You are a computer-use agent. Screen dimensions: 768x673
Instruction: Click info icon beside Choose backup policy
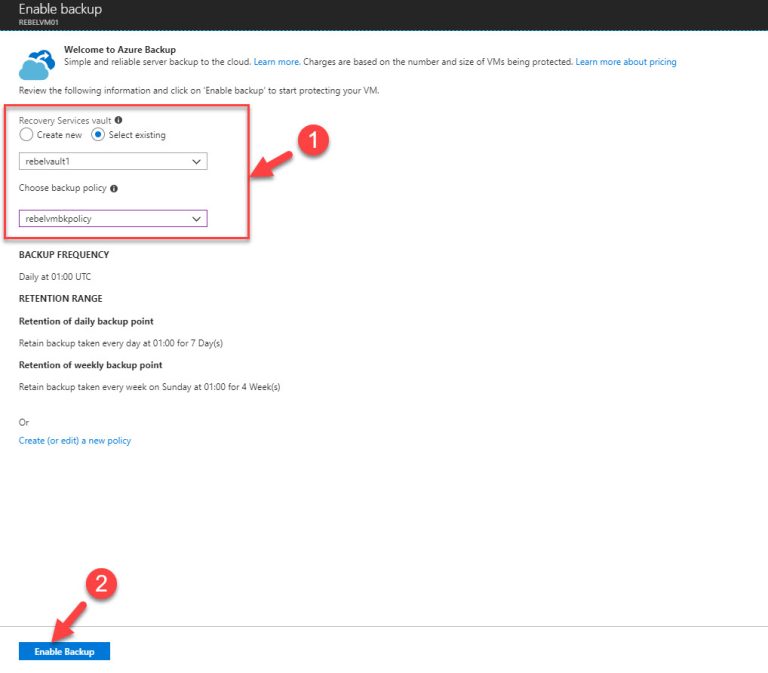114,188
